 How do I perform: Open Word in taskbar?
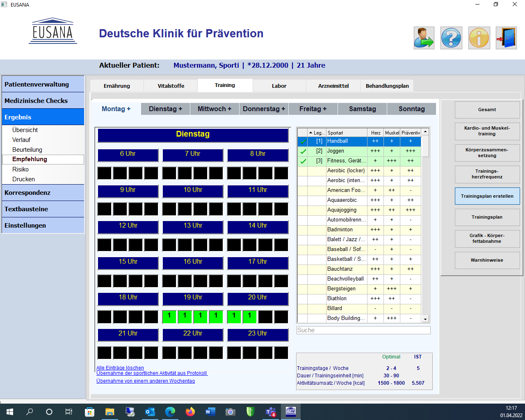pyautogui.click(x=210, y=412)
